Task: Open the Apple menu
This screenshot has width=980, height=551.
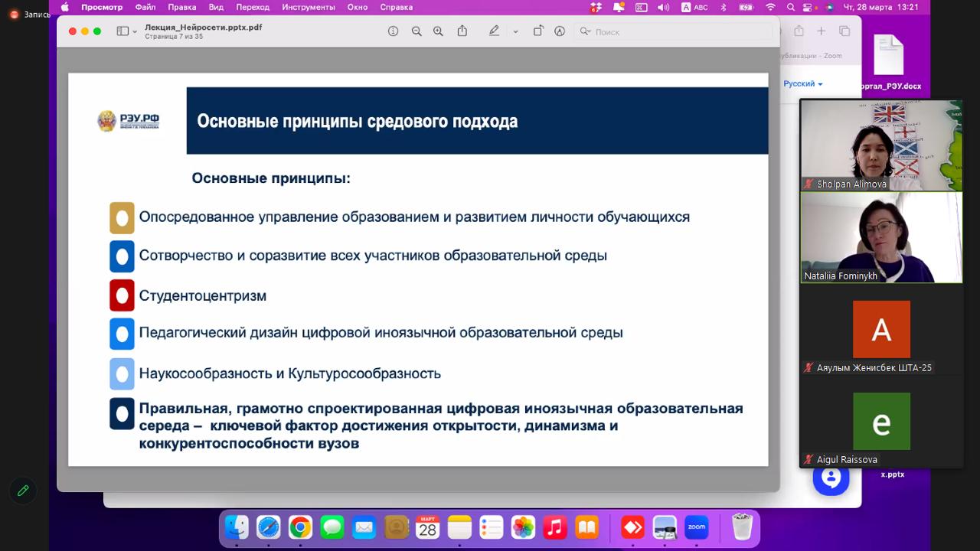Action: (x=65, y=7)
